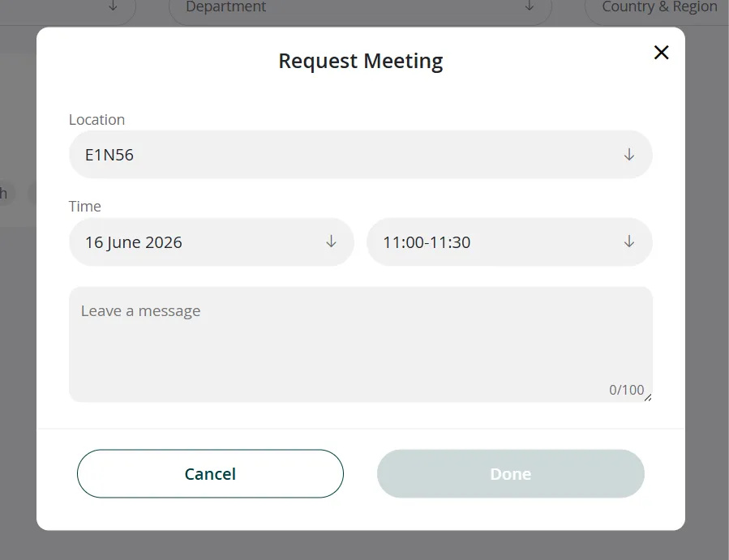Screen dimensions: 729x560
Task: Click the Time field label
Action: 85,207
